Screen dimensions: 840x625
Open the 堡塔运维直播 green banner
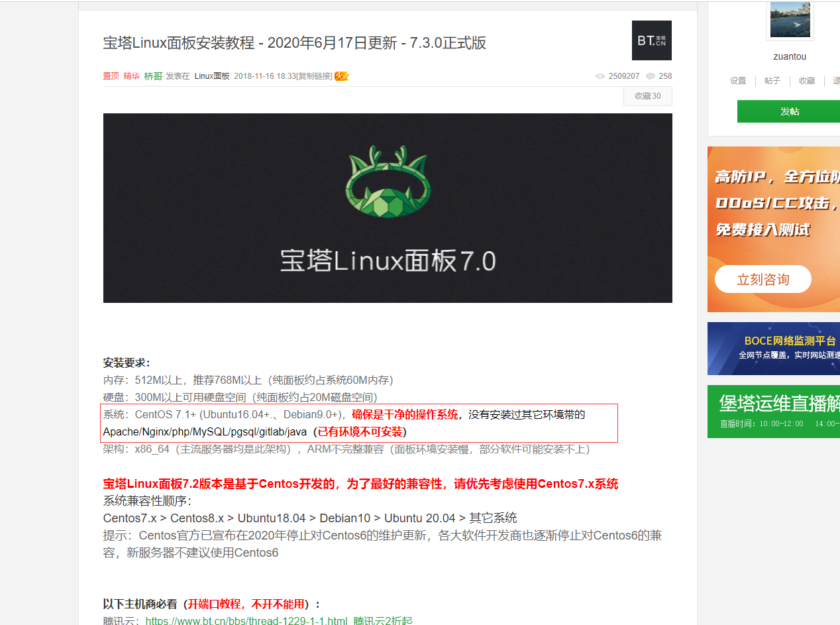(774, 412)
